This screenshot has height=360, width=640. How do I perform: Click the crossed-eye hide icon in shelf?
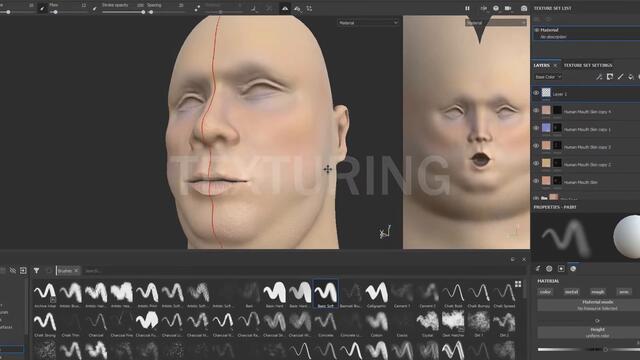tap(12, 271)
